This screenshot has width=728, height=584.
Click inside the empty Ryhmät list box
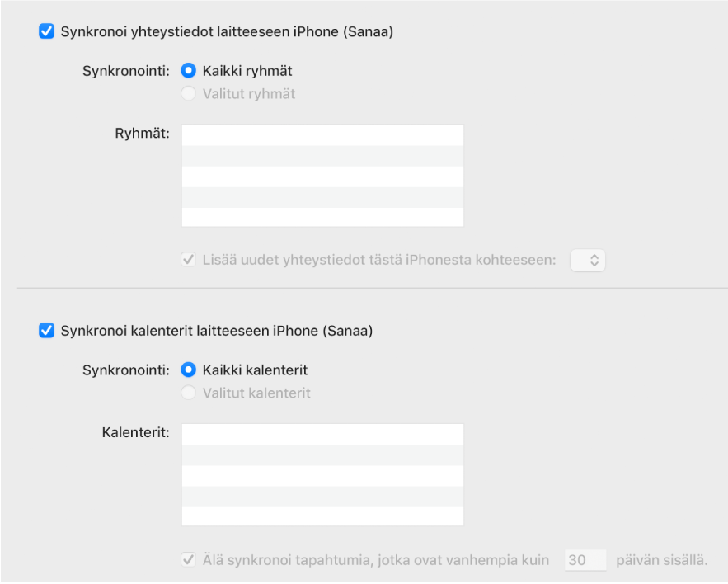(322, 175)
